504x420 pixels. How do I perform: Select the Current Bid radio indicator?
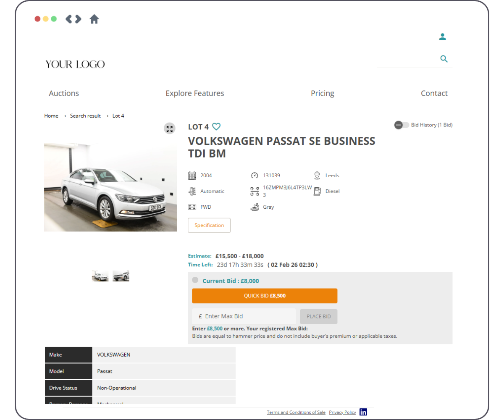(x=195, y=280)
